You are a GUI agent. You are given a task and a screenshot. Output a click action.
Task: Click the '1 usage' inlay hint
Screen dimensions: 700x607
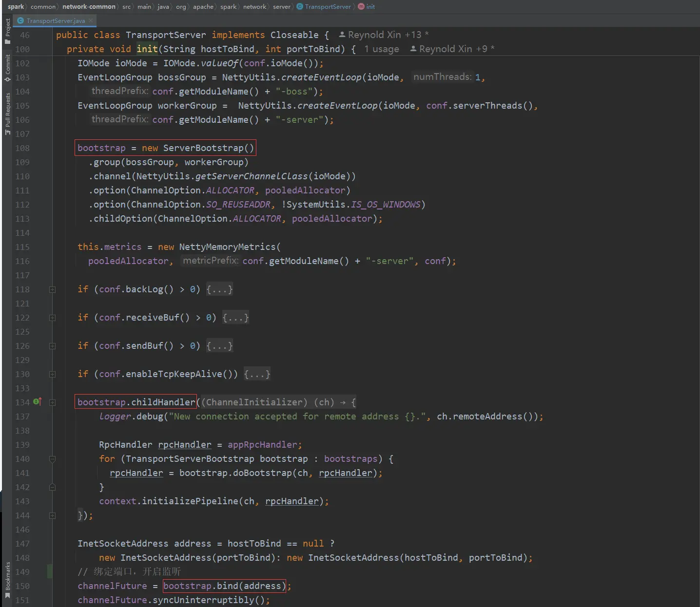click(x=382, y=49)
